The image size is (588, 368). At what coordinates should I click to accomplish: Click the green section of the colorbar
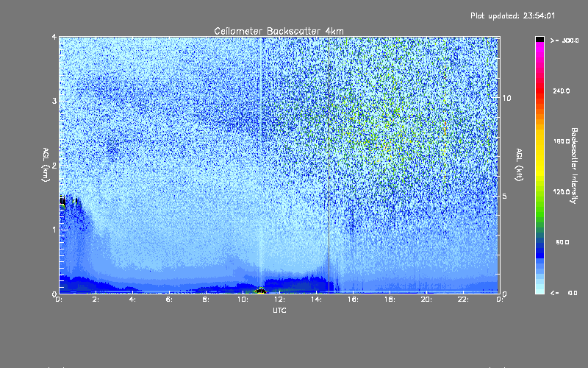[539, 207]
